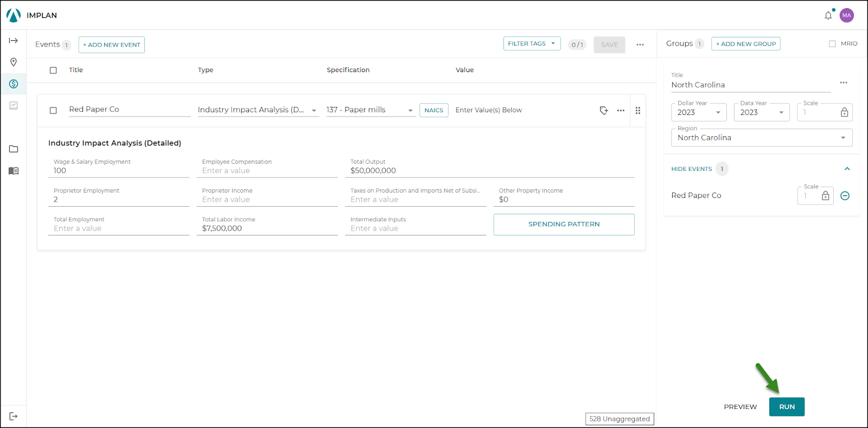Click the Wage & Salary Employment field
The height and width of the screenshot is (428, 868).
[x=119, y=167]
